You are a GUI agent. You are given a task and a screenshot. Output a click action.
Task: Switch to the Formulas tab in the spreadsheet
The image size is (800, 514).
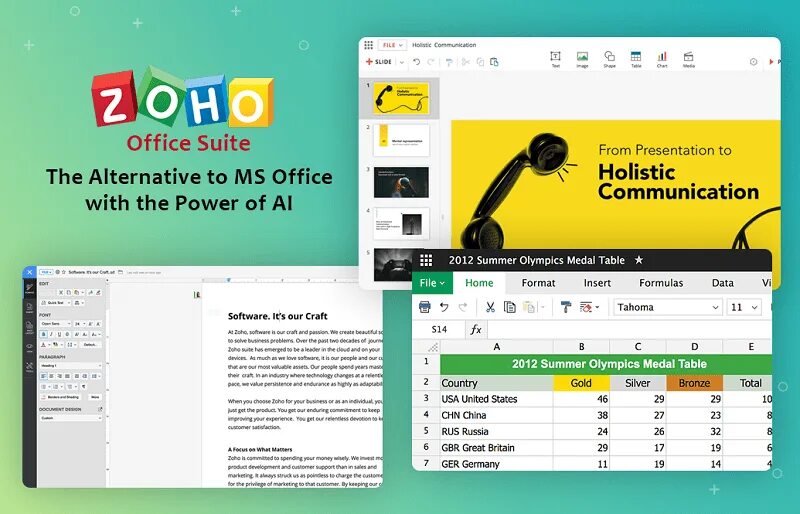coord(661,283)
